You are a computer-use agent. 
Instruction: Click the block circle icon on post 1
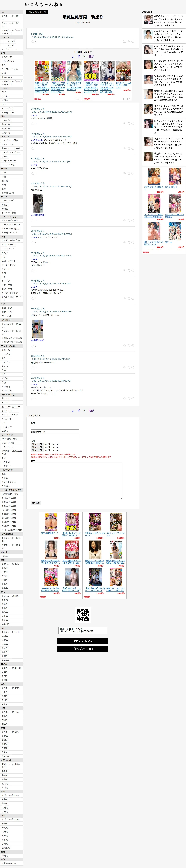tap(133, 41)
